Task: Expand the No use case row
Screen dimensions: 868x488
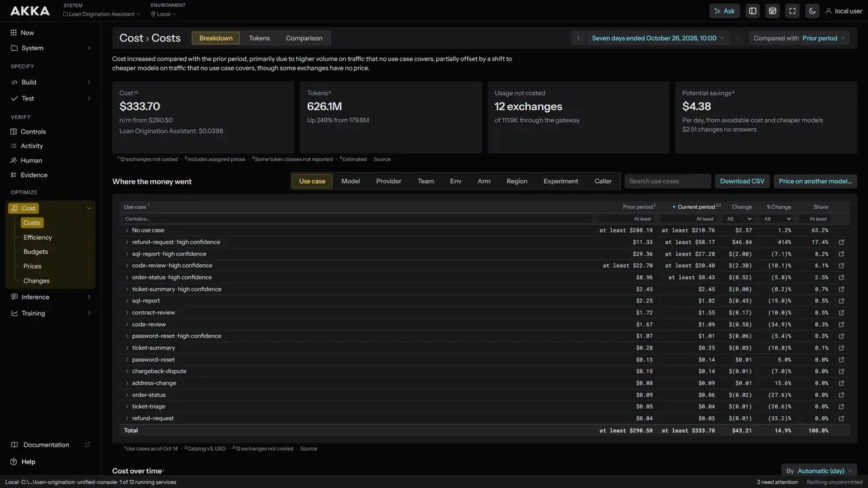Action: pyautogui.click(x=127, y=230)
